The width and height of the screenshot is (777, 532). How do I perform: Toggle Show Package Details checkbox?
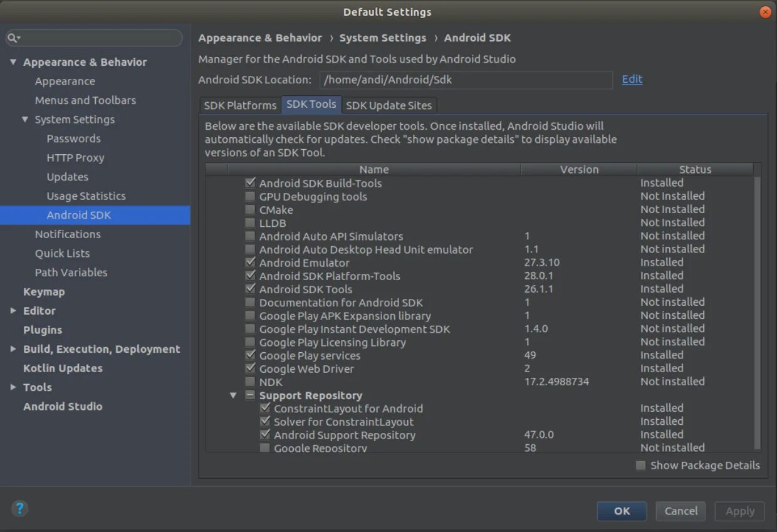pyautogui.click(x=640, y=466)
